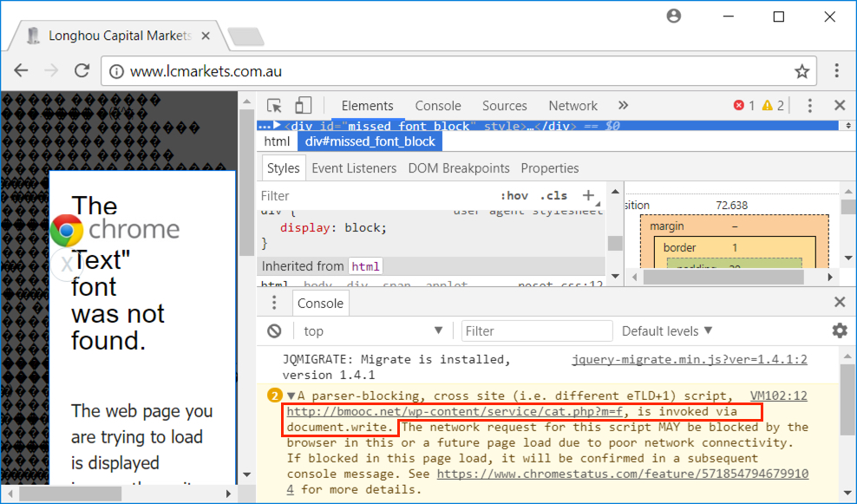Click the Chrome profile avatar icon
The image size is (857, 504).
(x=674, y=16)
